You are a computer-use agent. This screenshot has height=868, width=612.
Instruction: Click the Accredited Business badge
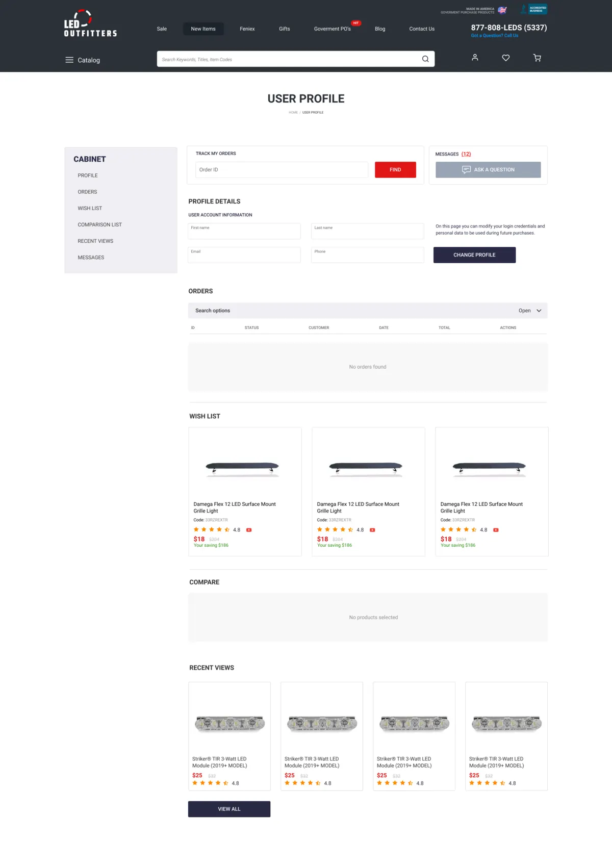(534, 9)
